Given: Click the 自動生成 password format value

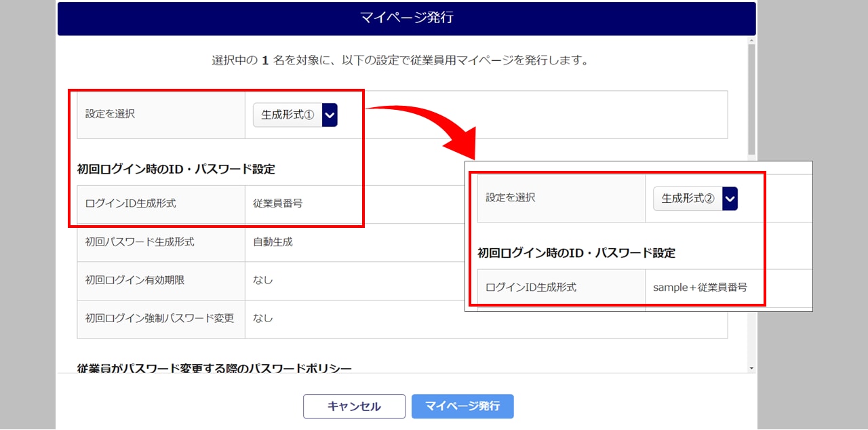Looking at the screenshot, I should click(x=273, y=241).
